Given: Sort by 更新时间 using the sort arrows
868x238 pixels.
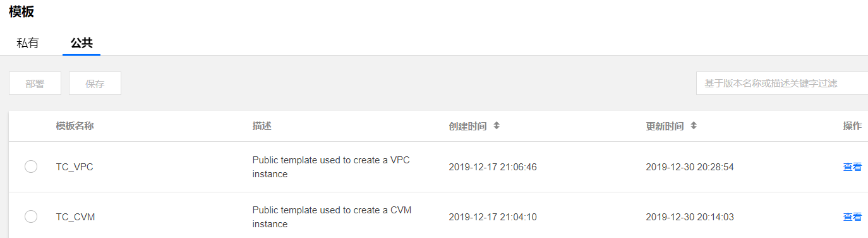Looking at the screenshot, I should pyautogui.click(x=694, y=126).
